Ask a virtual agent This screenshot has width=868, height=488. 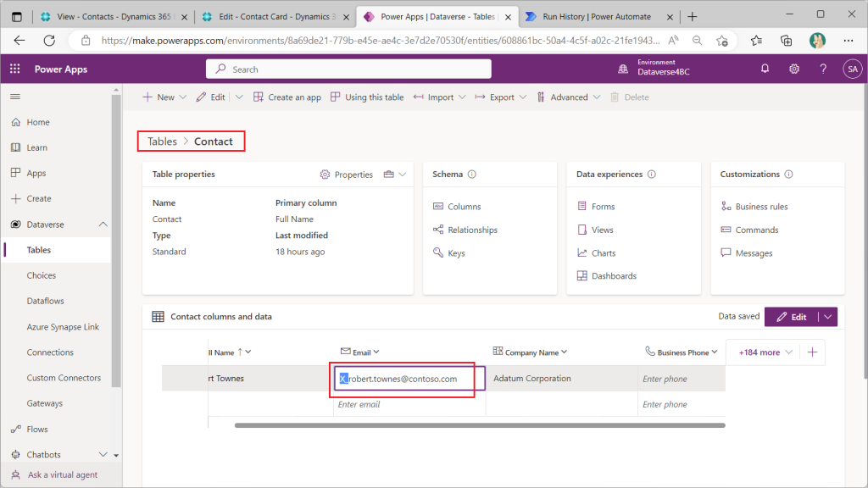click(x=63, y=474)
